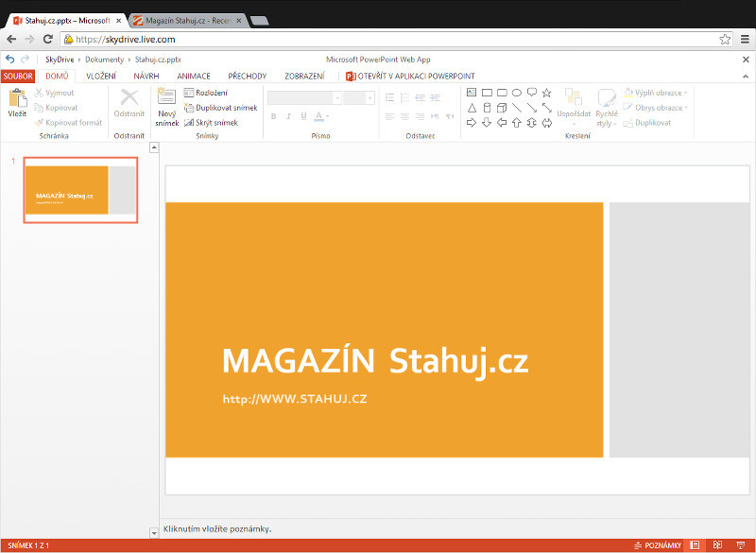
Task: Select the up block arrow shape
Action: pyautogui.click(x=517, y=123)
